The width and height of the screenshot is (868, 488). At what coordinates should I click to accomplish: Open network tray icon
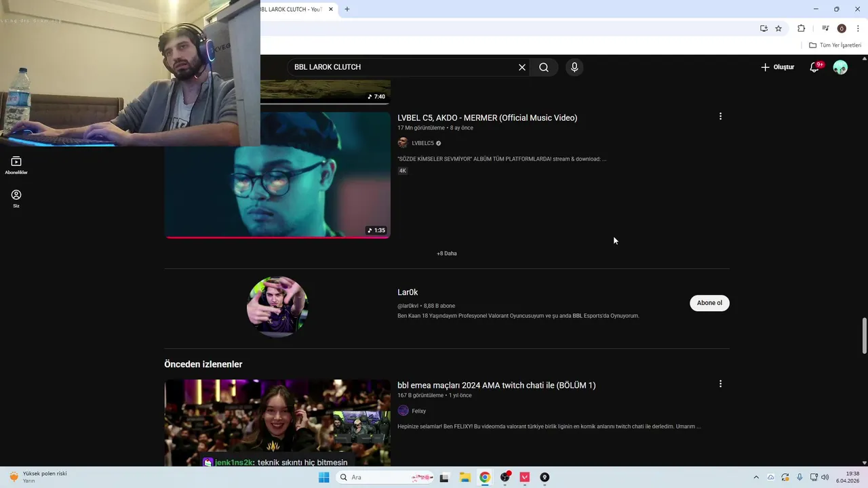pos(814,477)
